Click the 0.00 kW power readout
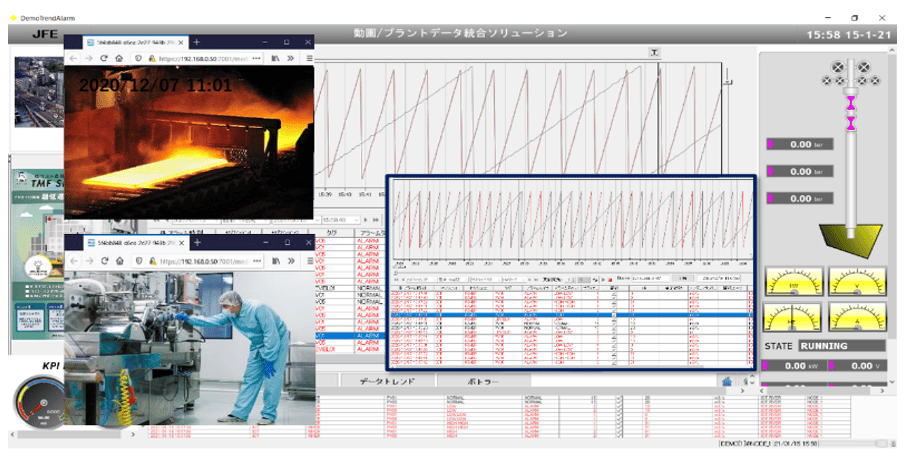 (793, 366)
